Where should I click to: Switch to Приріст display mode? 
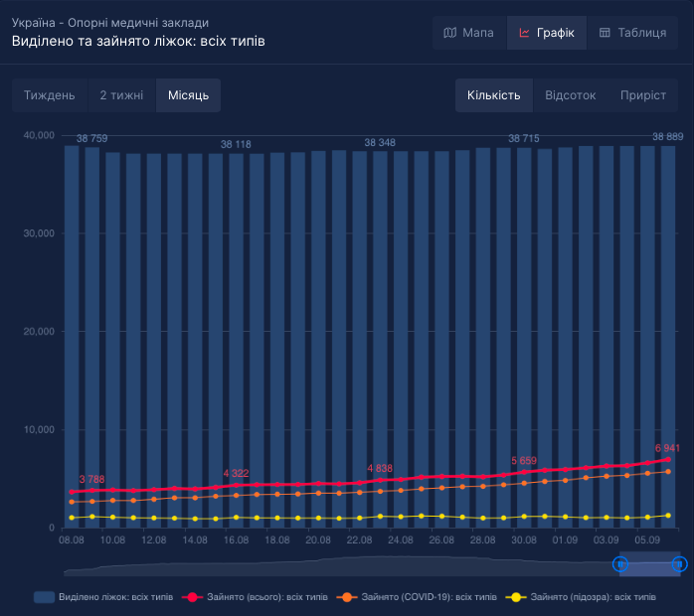pyautogui.click(x=642, y=95)
